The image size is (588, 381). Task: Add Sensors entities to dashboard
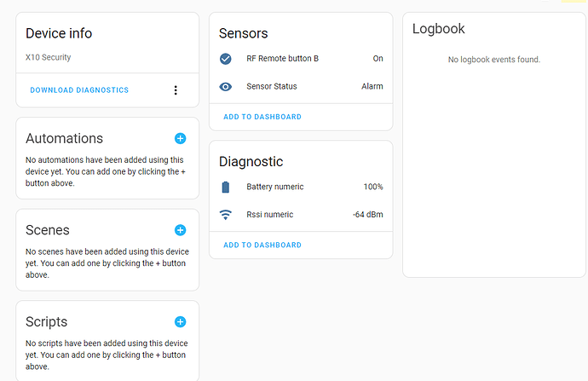coord(262,117)
